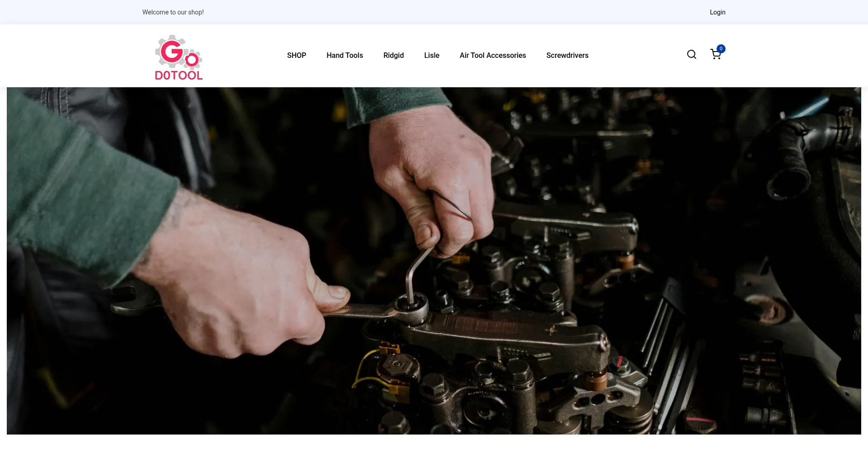868x449 pixels.
Task: Go to the Hand Tools category
Action: (344, 55)
